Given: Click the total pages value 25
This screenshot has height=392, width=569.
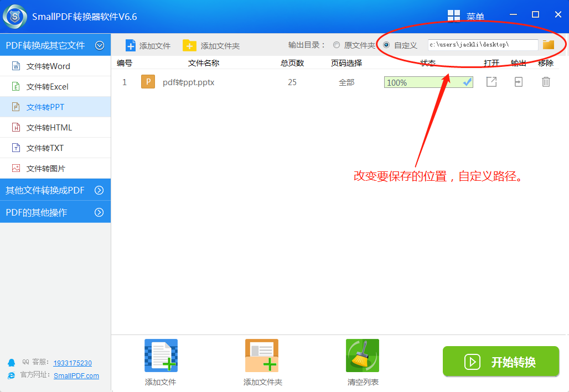Looking at the screenshot, I should click(x=292, y=82).
